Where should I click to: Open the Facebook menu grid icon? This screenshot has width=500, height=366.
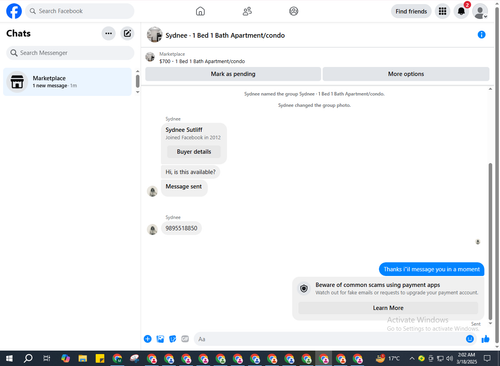click(442, 11)
